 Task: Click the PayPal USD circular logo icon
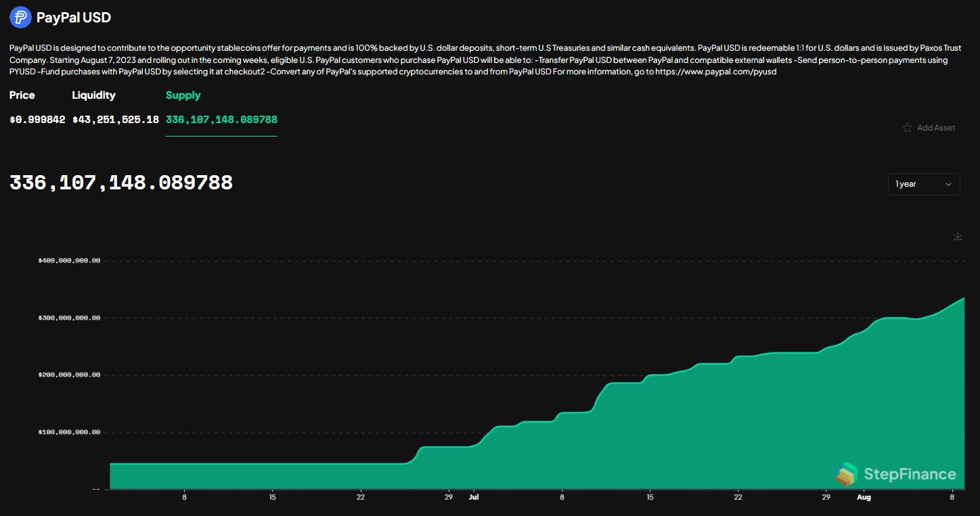[x=20, y=17]
